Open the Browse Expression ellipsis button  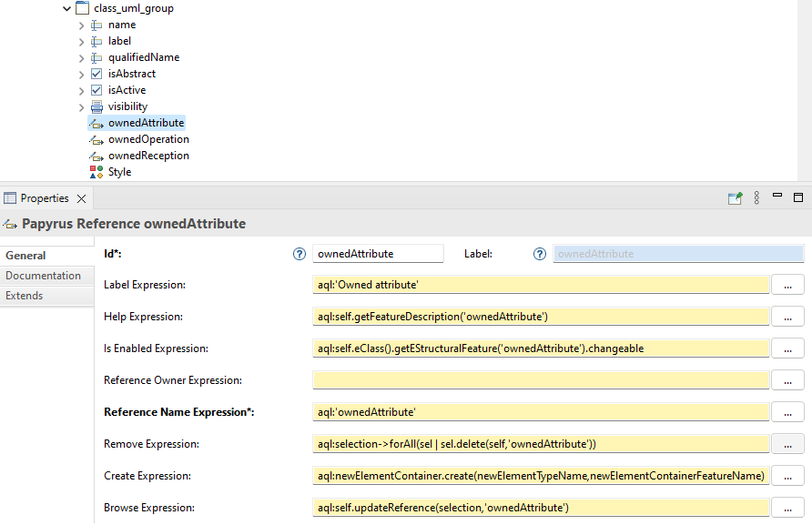[x=787, y=508]
